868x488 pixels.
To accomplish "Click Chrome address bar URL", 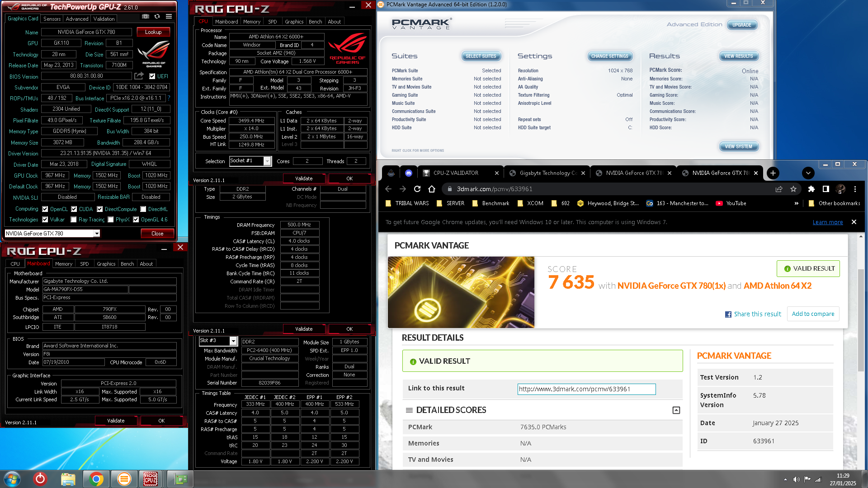I will 495,189.
